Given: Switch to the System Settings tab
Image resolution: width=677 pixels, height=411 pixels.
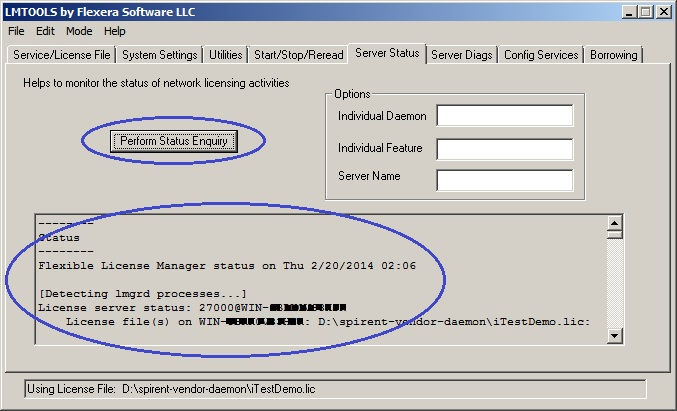Looking at the screenshot, I should click(x=159, y=55).
